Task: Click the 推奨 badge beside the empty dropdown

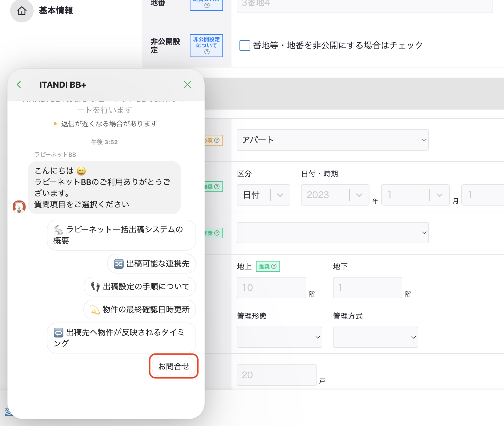Action: pyautogui.click(x=214, y=233)
